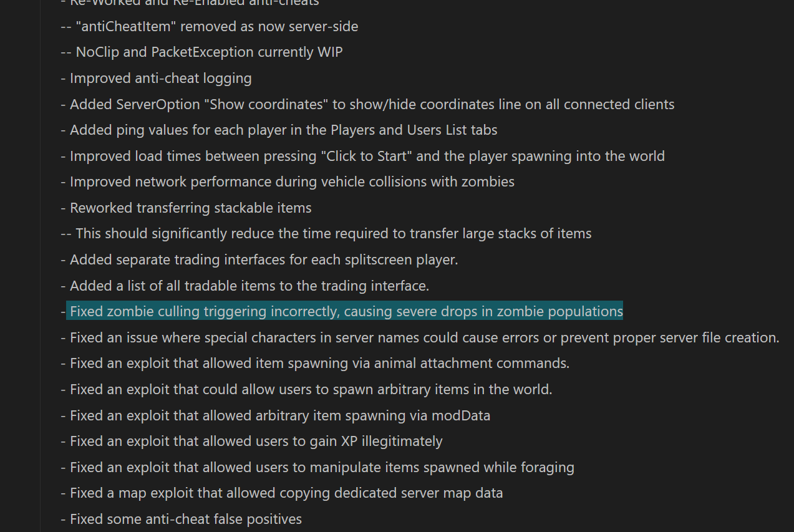Click the Improved load times line
This screenshot has height=532, width=794.
(362, 156)
